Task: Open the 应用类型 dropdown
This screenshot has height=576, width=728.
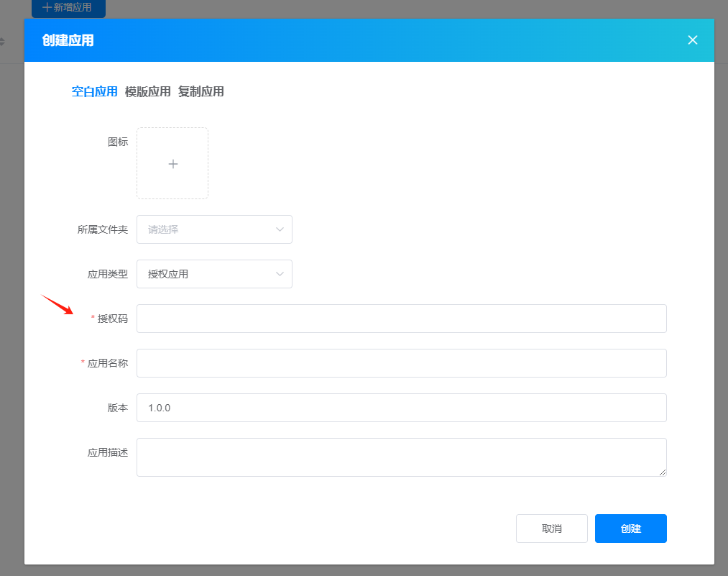Action: (x=214, y=274)
